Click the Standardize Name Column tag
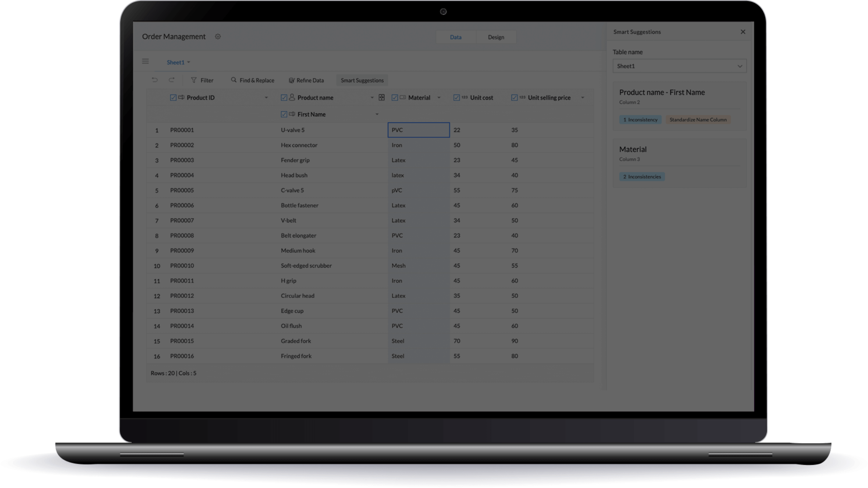 698,119
